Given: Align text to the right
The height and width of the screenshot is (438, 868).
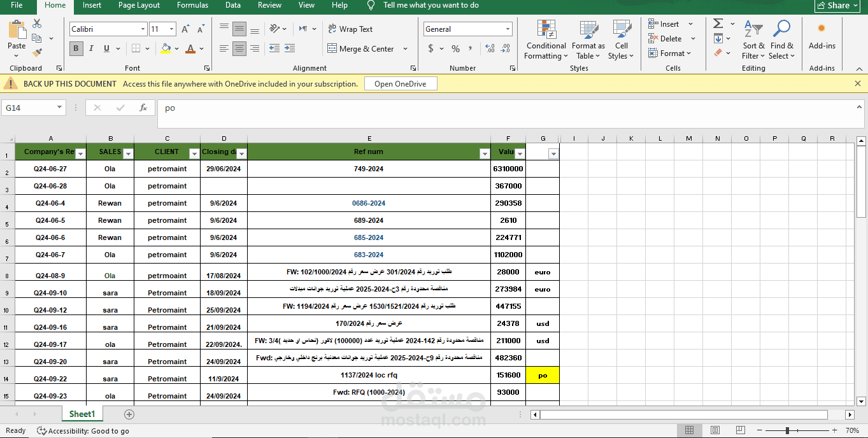Looking at the screenshot, I should [255, 48].
